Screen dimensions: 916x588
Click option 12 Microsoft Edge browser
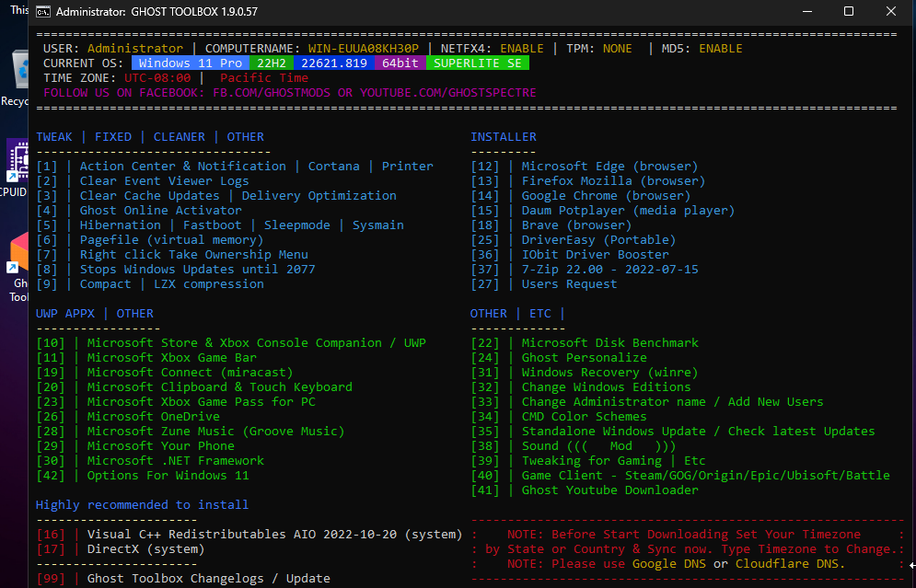click(x=585, y=167)
